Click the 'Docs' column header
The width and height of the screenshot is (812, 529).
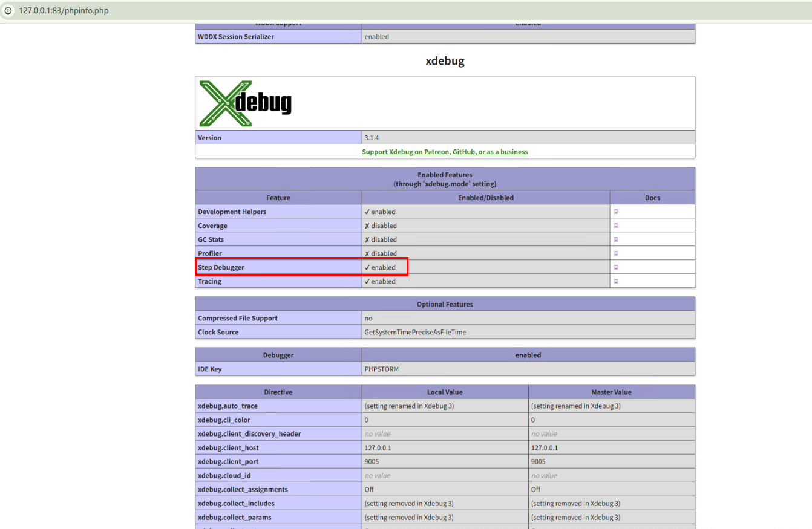pyautogui.click(x=652, y=198)
